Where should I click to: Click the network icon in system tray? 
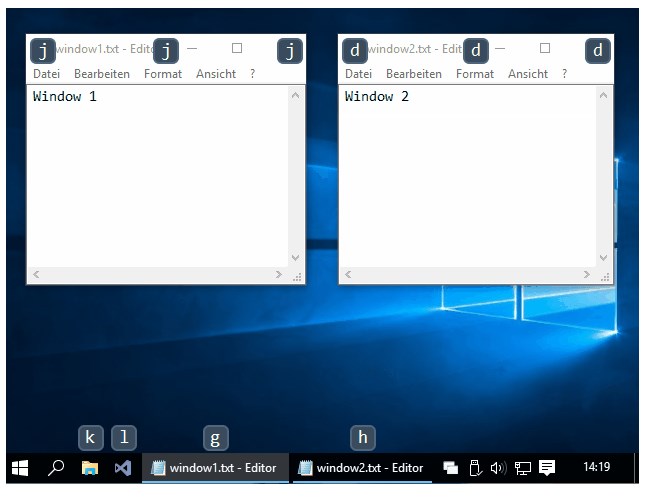coord(522,467)
